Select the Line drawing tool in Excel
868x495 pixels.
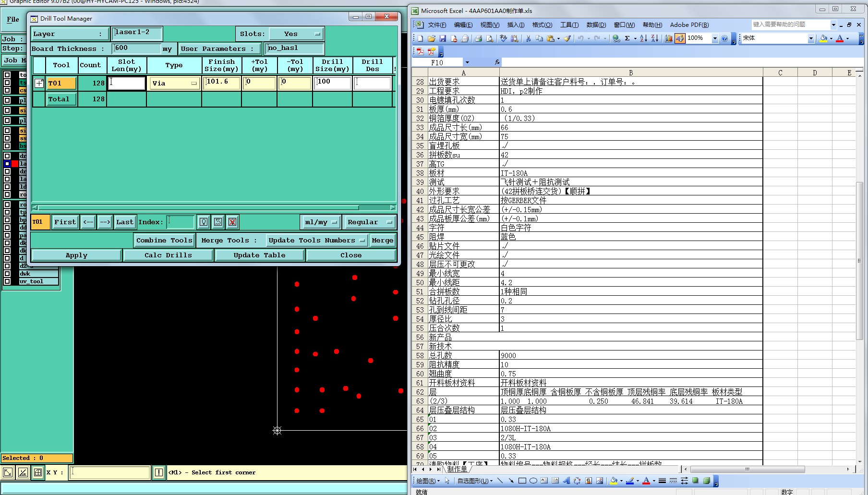pos(500,481)
